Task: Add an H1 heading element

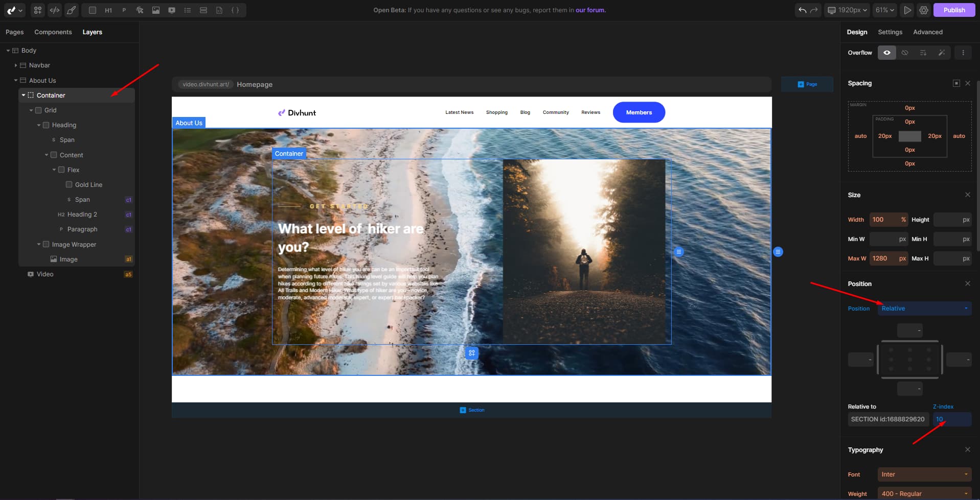Action: click(108, 10)
